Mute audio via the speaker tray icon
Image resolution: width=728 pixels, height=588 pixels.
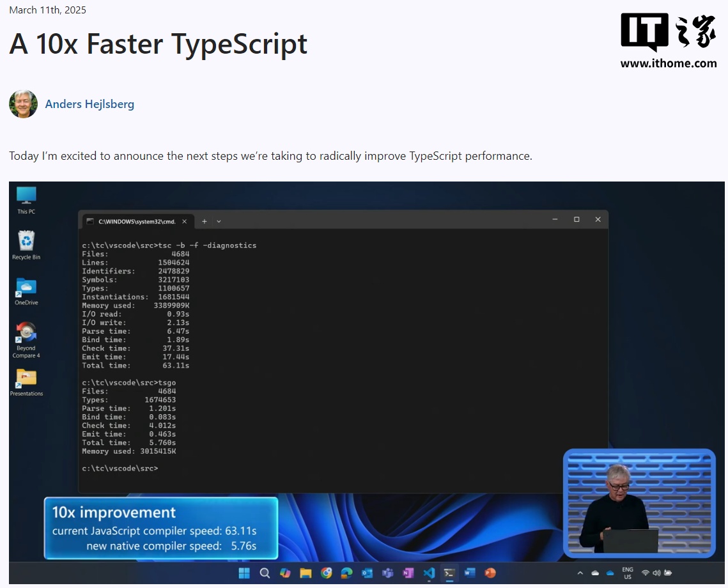657,573
